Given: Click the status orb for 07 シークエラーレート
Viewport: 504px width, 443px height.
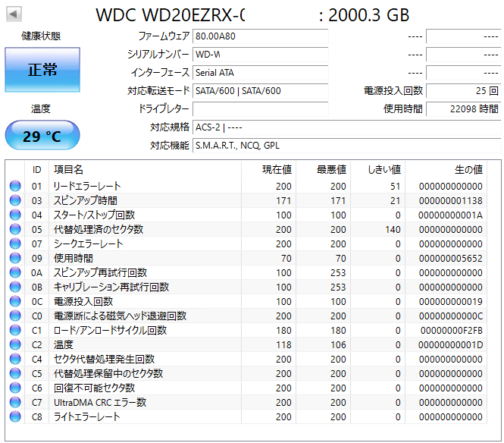Looking at the screenshot, I should point(15,243).
